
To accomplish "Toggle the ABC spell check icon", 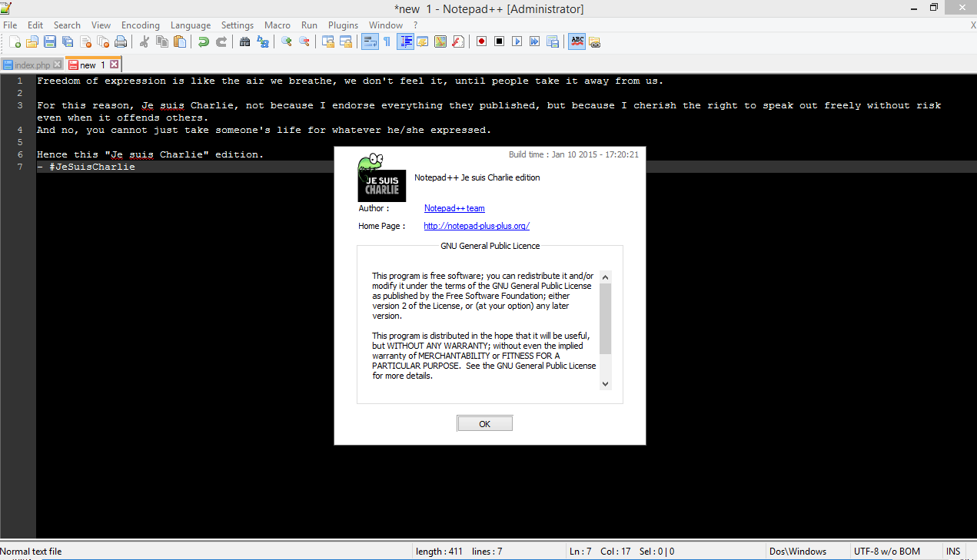I will pos(577,41).
